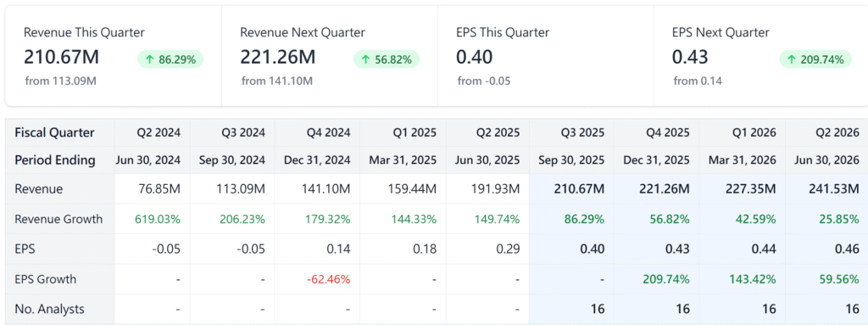Select the No. Analysts row label
The image size is (868, 325).
pyautogui.click(x=50, y=309)
